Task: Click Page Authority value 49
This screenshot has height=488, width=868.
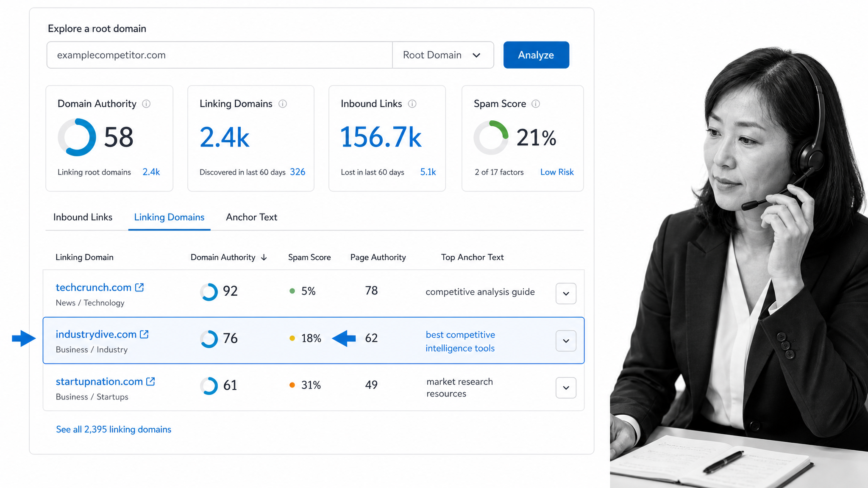Action: coord(371,385)
